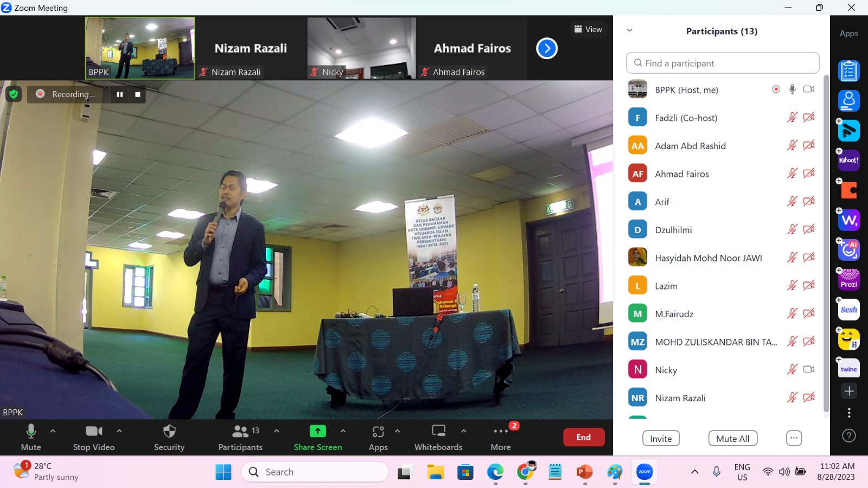Open audio options arrow next to Mute
This screenshot has height=488, width=868.
coord(53,431)
